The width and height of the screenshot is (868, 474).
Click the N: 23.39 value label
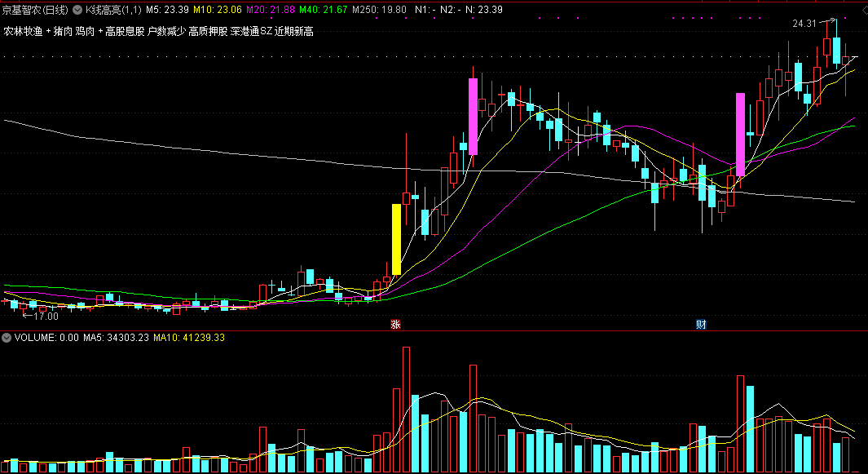(x=484, y=10)
